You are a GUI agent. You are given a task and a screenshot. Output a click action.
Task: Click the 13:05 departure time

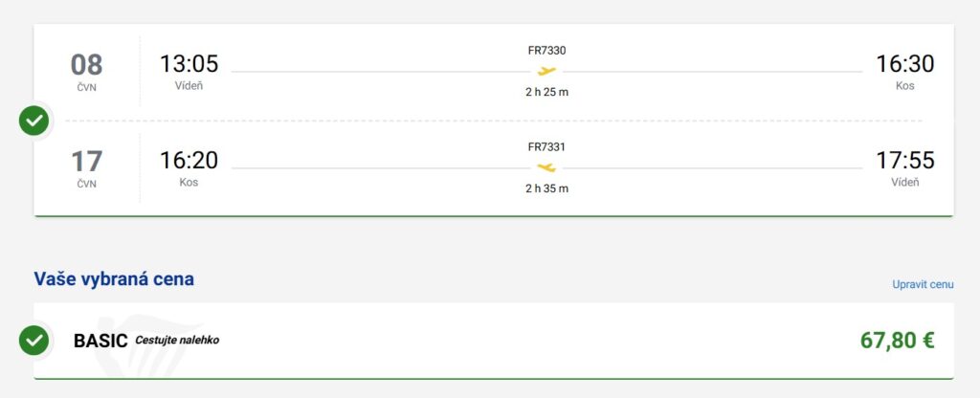pos(189,64)
